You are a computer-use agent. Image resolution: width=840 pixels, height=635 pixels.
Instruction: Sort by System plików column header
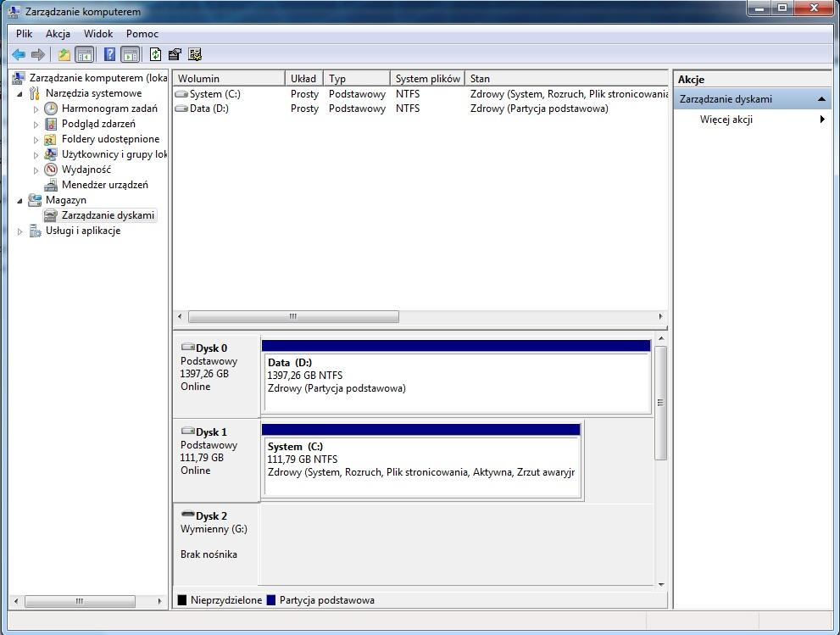tap(427, 79)
